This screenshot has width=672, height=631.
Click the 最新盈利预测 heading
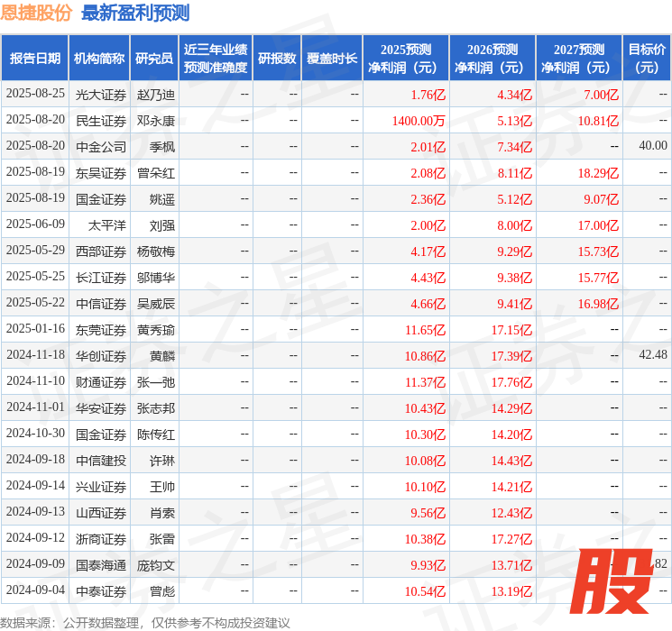coord(135,13)
